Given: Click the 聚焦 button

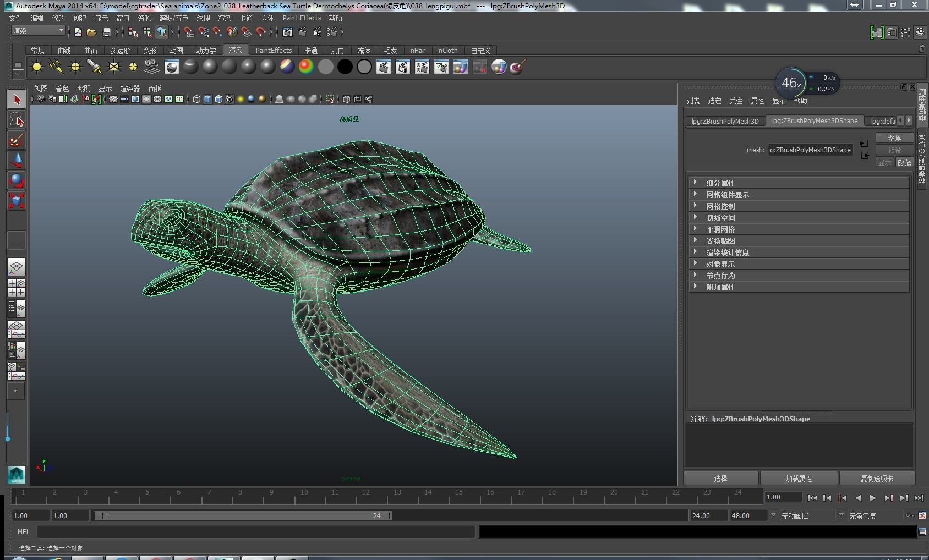Looking at the screenshot, I should click(x=894, y=138).
